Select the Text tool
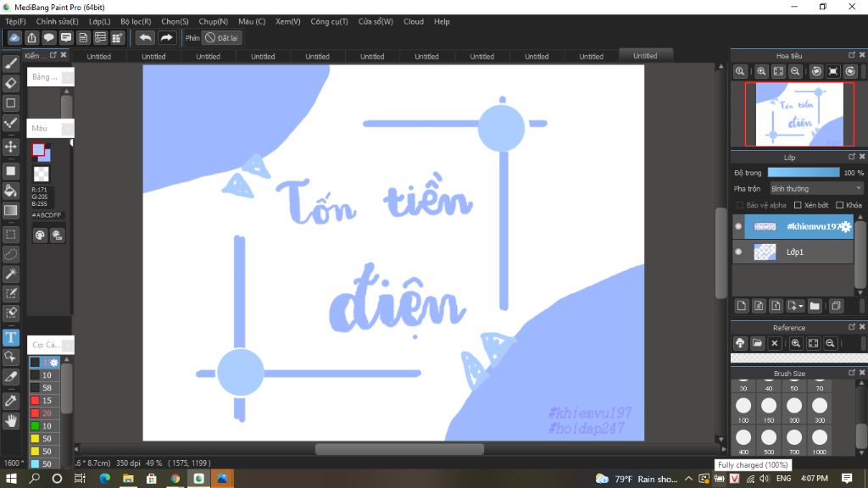 coord(10,337)
